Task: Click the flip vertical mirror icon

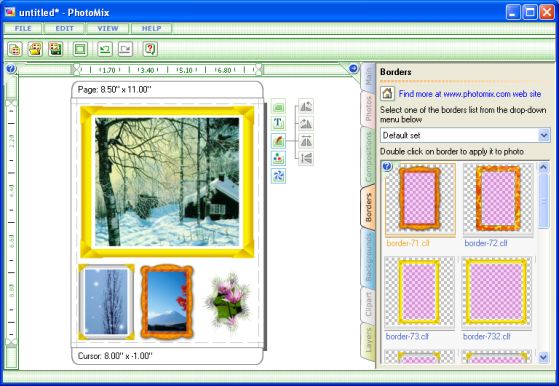Action: point(306,158)
